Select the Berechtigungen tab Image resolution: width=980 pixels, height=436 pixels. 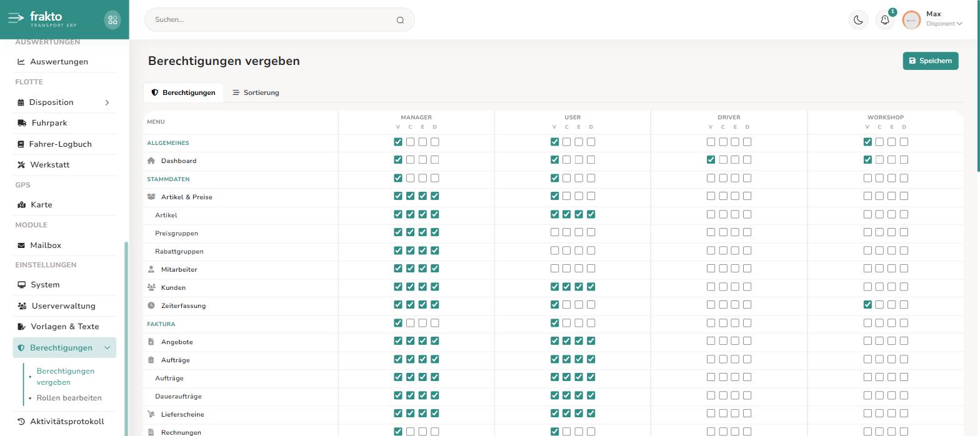183,92
